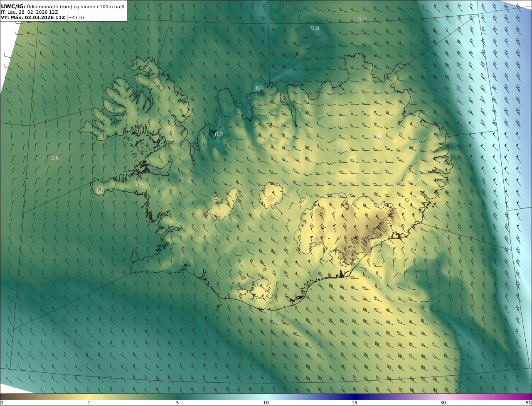Click the colorbar tick label 30
The height and width of the screenshot is (406, 532).
click(443, 403)
